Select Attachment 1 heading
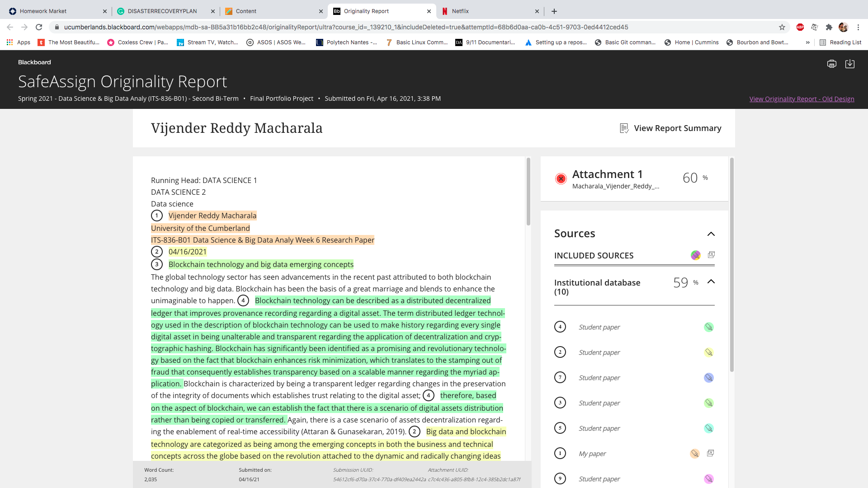This screenshot has width=868, height=488. click(607, 174)
